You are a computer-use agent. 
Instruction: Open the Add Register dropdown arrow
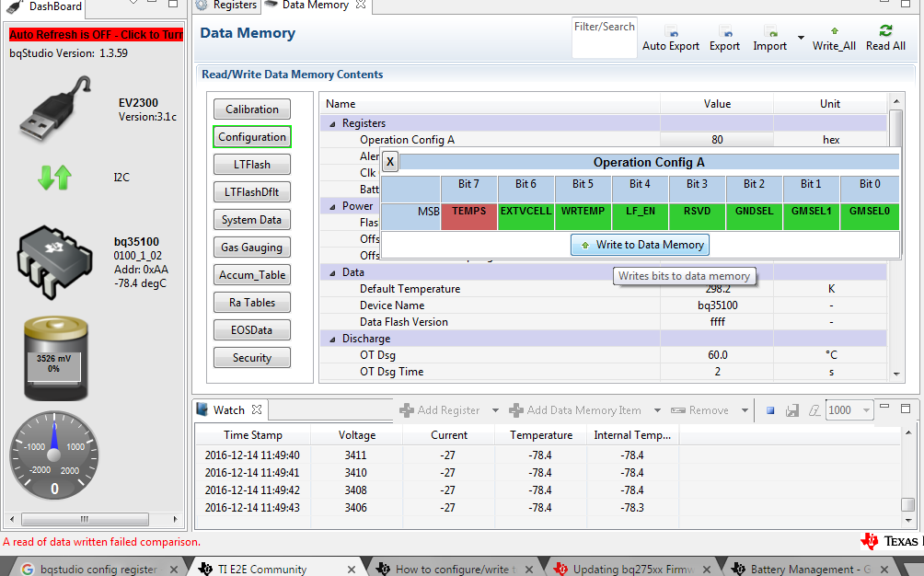495,410
